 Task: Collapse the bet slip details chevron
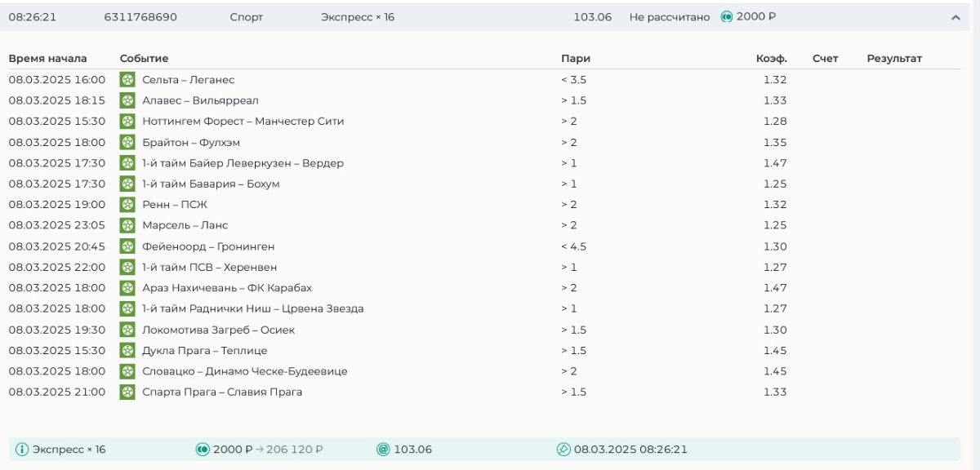(955, 17)
